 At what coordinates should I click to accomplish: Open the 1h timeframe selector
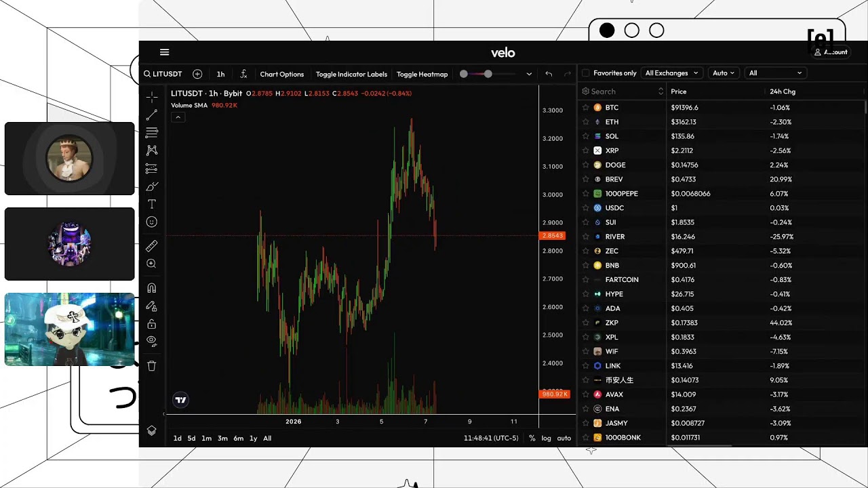coord(220,74)
